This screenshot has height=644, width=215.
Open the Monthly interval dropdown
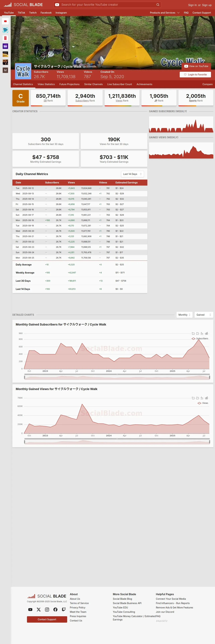pos(185,315)
